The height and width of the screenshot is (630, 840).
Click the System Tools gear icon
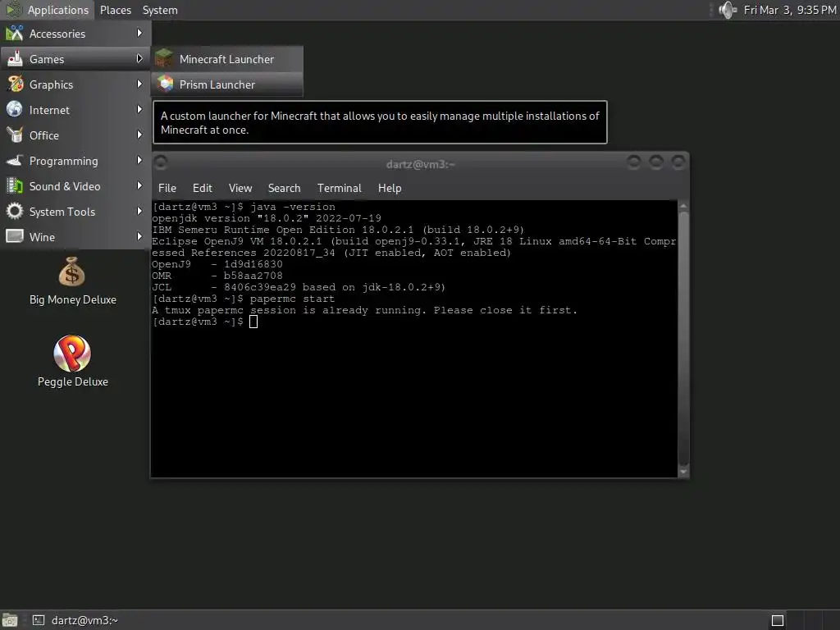[x=15, y=211]
